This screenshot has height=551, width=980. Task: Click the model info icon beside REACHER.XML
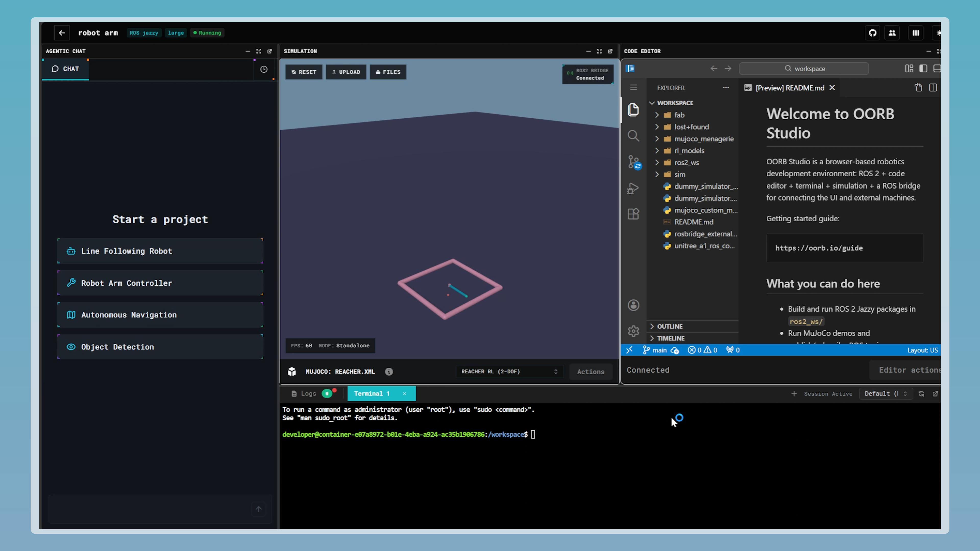[x=388, y=371]
